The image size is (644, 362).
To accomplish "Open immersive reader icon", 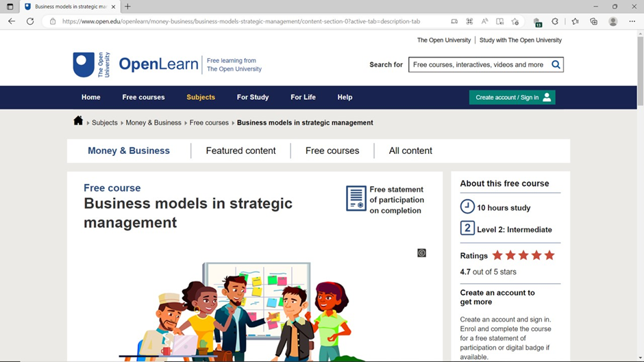I will [x=500, y=21].
